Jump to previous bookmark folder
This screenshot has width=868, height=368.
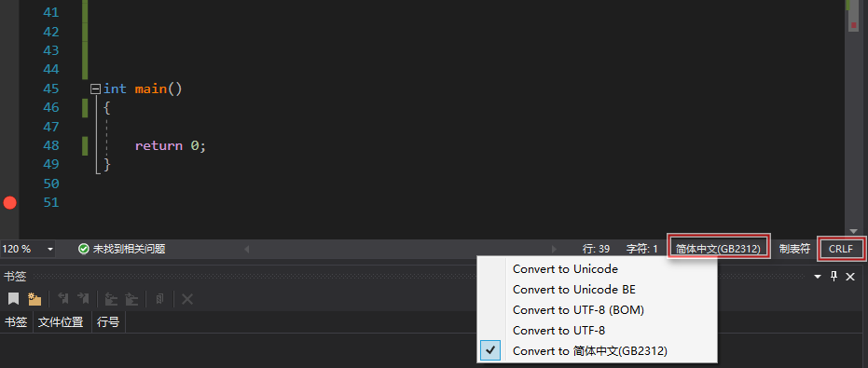click(111, 299)
